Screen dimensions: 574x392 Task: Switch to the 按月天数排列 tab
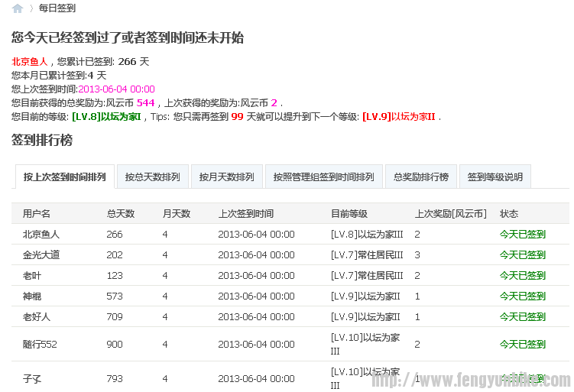coord(226,177)
